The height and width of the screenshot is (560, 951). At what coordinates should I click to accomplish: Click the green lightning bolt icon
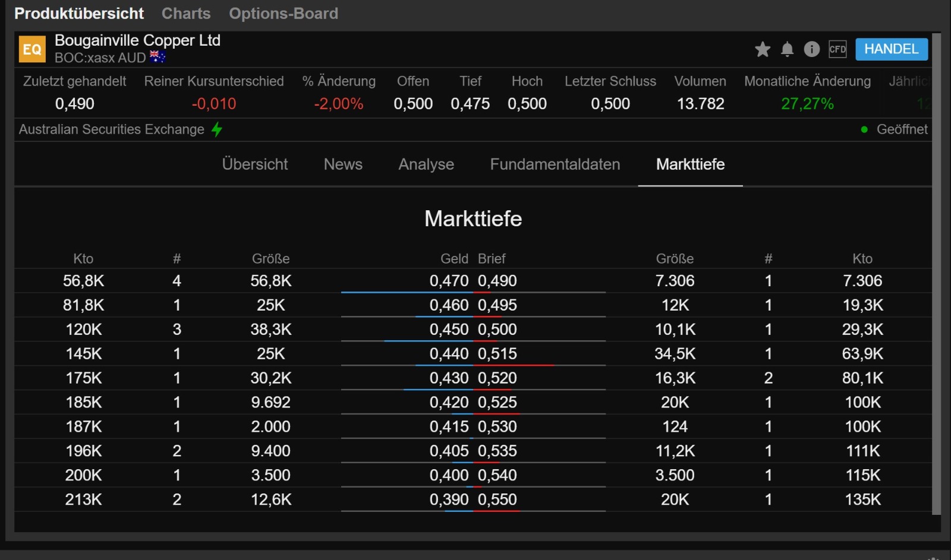pos(217,129)
